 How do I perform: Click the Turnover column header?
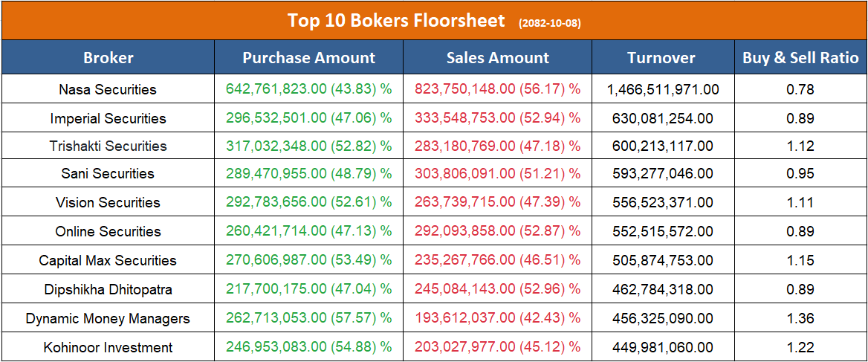point(661,58)
